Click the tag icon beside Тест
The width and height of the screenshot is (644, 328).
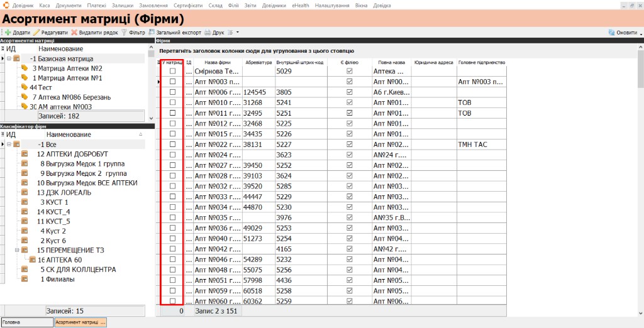click(x=25, y=87)
